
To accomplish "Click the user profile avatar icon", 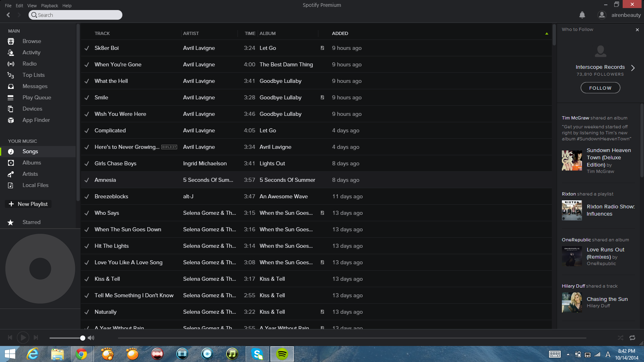I will pyautogui.click(x=602, y=15).
